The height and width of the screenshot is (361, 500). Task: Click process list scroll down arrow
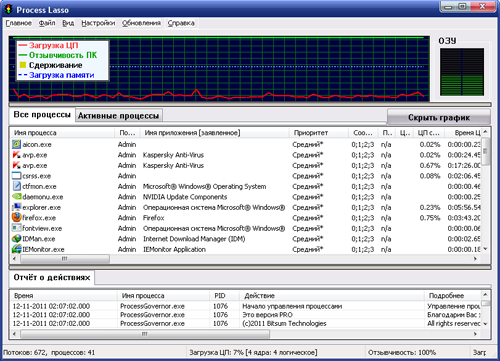pos(485,249)
